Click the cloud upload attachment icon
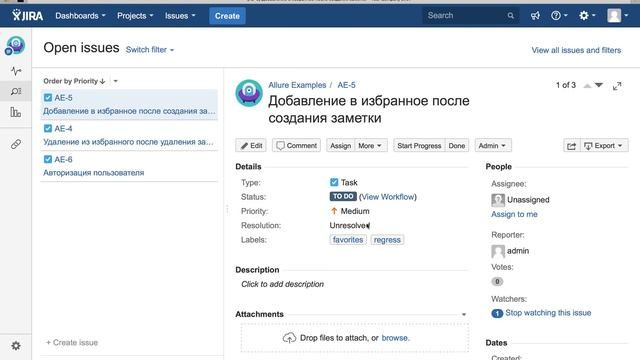 [289, 338]
